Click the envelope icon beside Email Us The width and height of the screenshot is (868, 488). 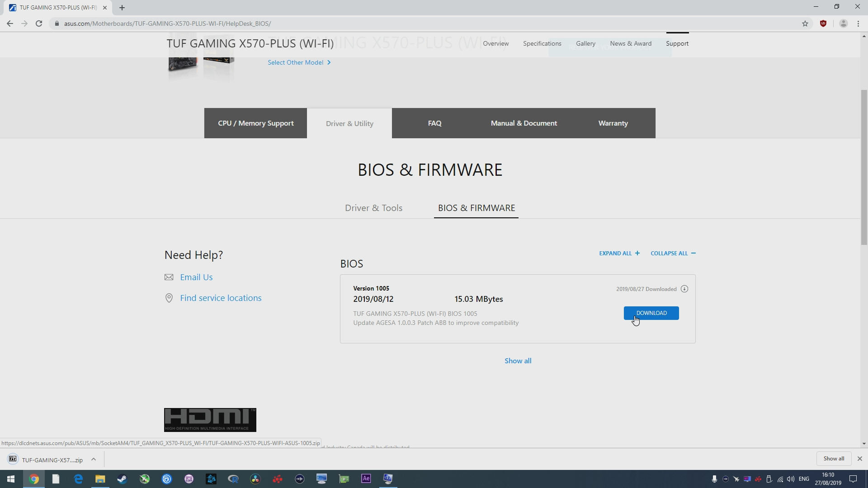pos(169,277)
